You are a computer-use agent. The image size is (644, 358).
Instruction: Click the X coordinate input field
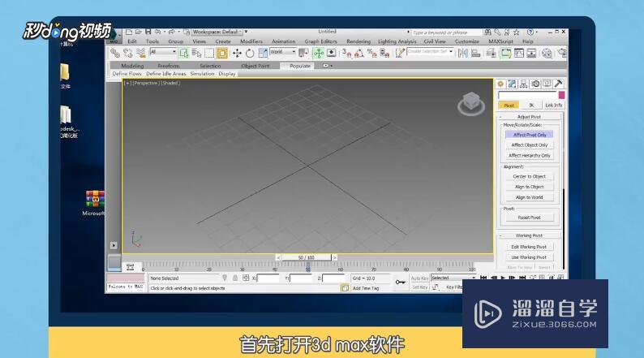[x=268, y=278]
